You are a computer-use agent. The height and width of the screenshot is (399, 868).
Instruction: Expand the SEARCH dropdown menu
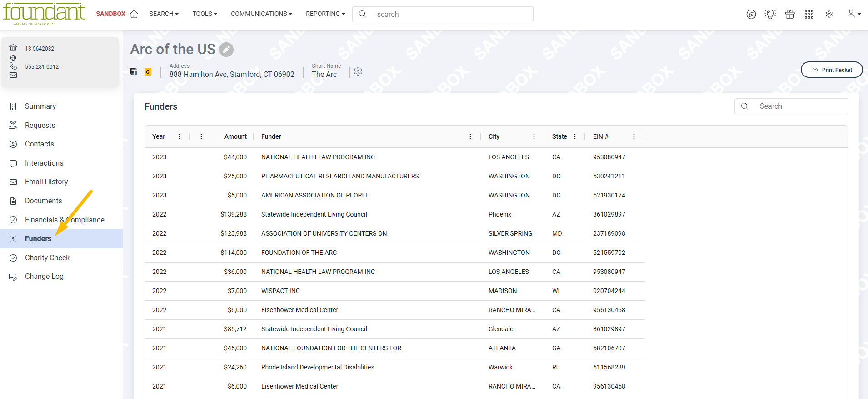[164, 14]
